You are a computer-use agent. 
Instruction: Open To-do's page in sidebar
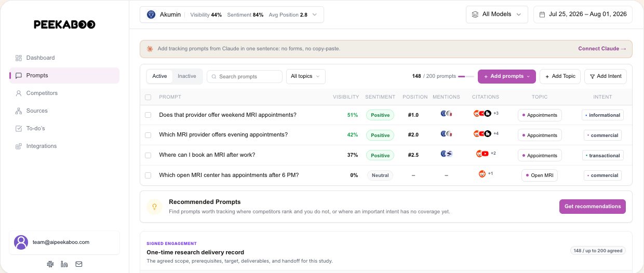pos(64,128)
